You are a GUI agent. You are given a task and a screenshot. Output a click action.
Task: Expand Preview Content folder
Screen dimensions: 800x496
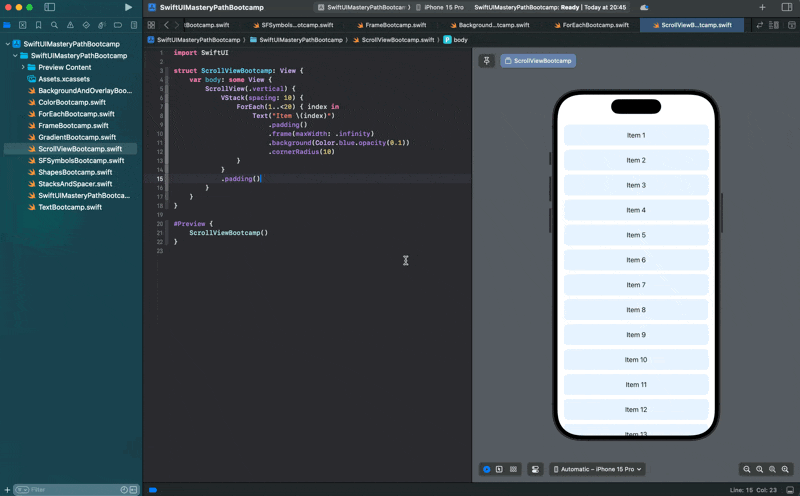23,67
